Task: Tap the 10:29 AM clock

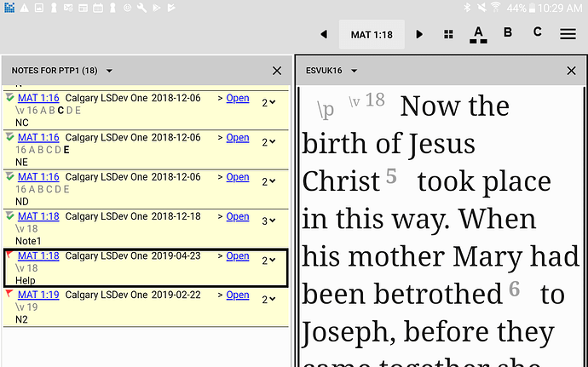Action: point(560,8)
